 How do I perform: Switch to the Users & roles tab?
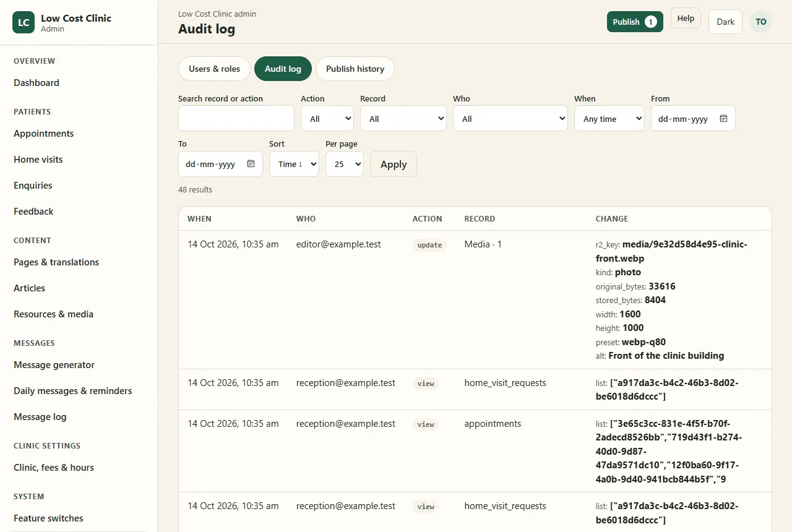tap(214, 69)
